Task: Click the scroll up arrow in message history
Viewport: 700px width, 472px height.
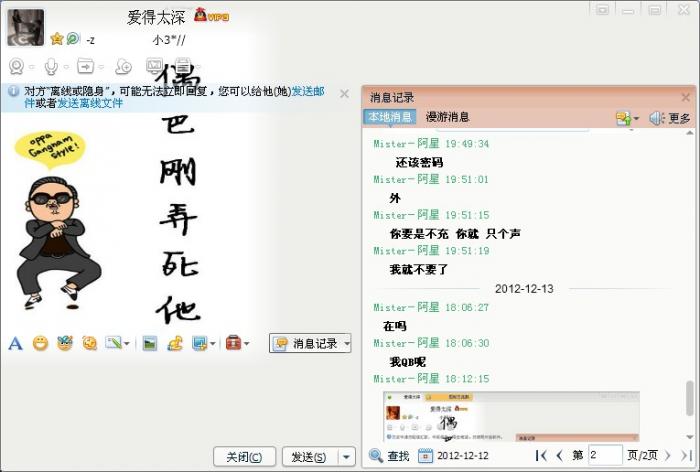Action: click(690, 133)
